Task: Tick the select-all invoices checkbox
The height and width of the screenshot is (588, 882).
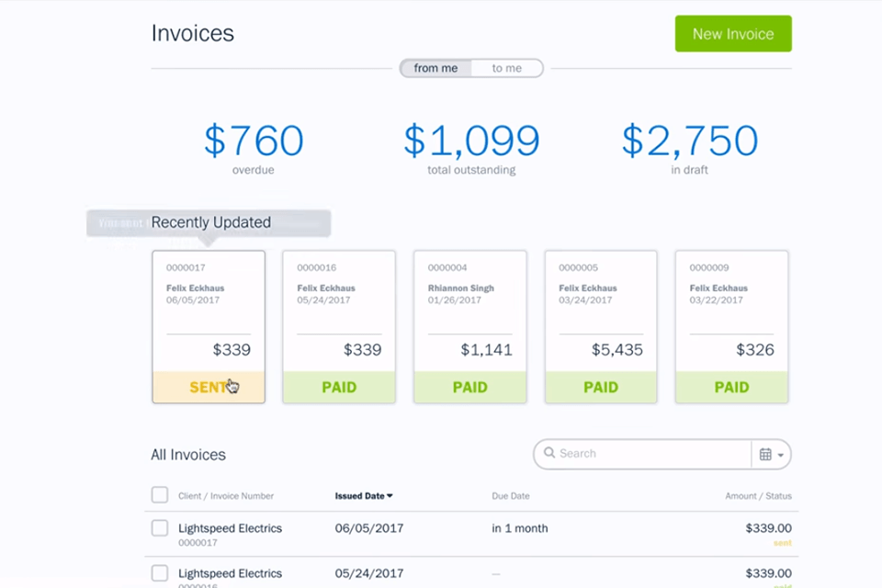Action: [160, 494]
